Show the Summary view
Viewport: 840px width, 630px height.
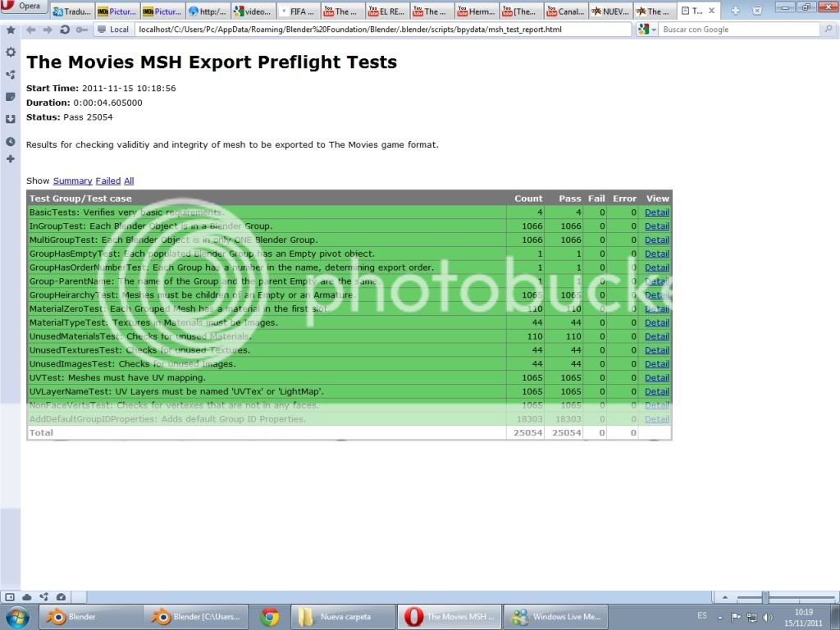72,181
